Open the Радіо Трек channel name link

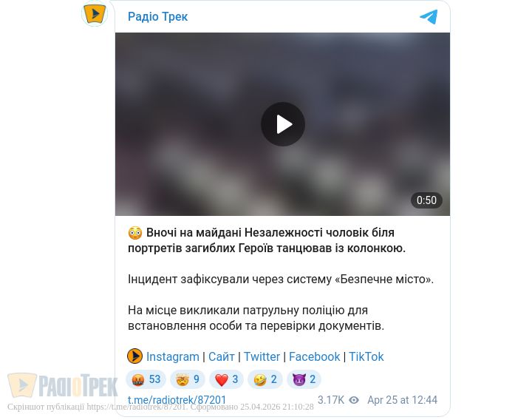157,16
